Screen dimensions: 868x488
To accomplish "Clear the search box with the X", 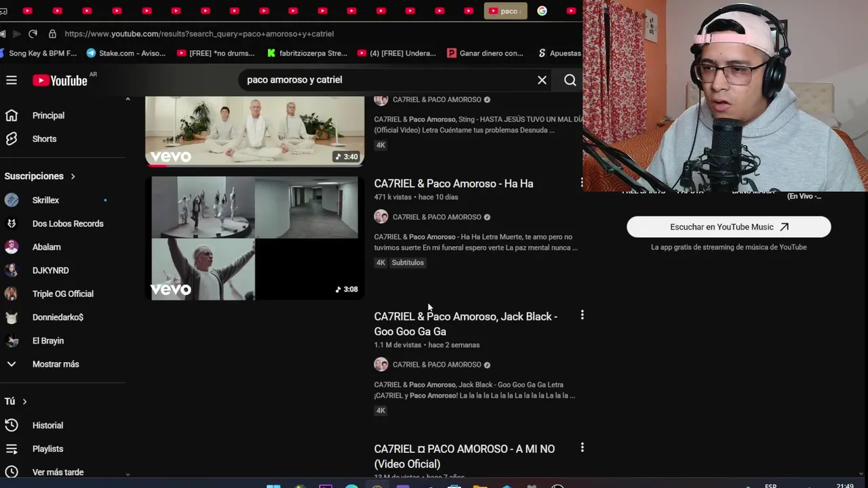I will tap(542, 80).
